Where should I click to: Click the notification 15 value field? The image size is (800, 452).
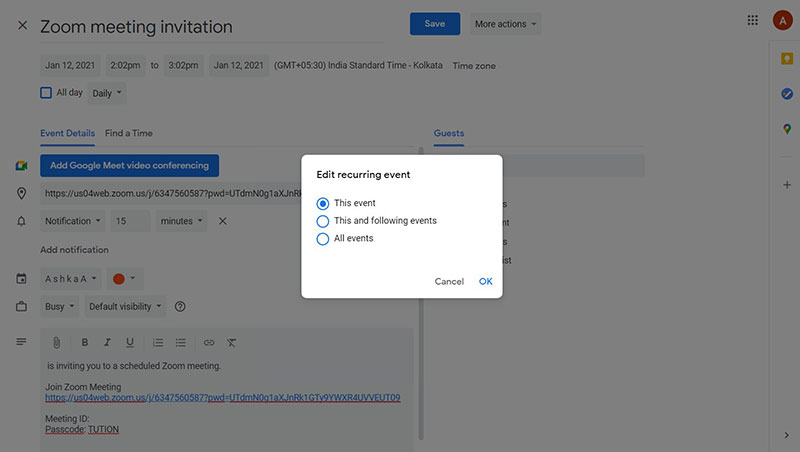tap(130, 221)
